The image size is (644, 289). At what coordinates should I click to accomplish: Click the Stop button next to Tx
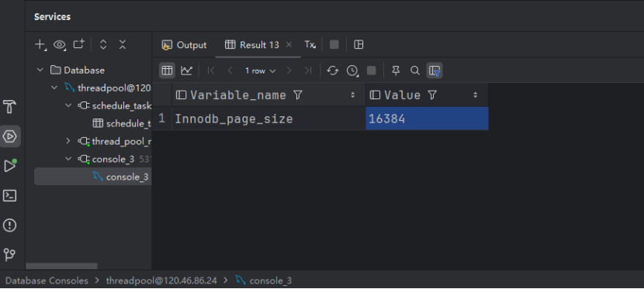pyautogui.click(x=334, y=45)
